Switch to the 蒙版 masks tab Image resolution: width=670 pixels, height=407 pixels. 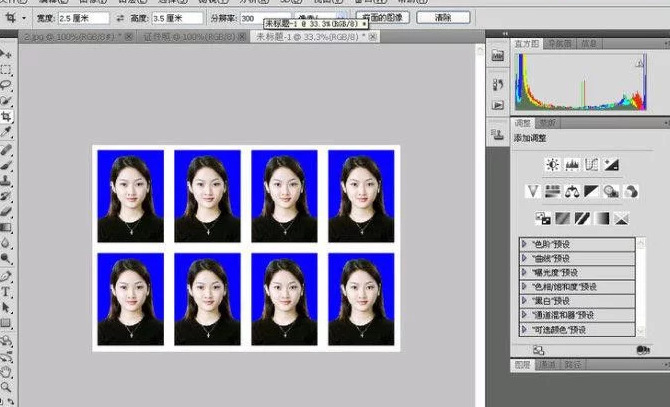[x=547, y=123]
